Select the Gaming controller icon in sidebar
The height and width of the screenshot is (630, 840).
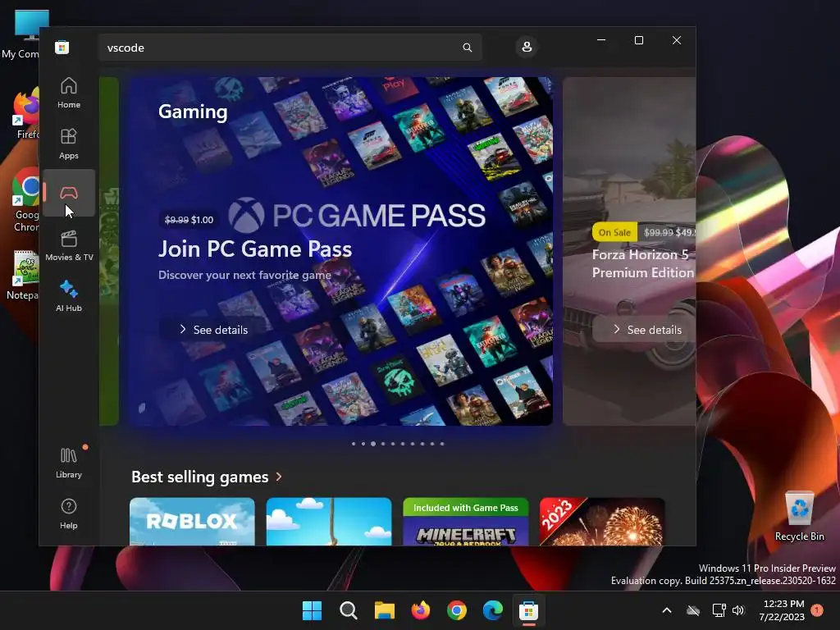(69, 193)
